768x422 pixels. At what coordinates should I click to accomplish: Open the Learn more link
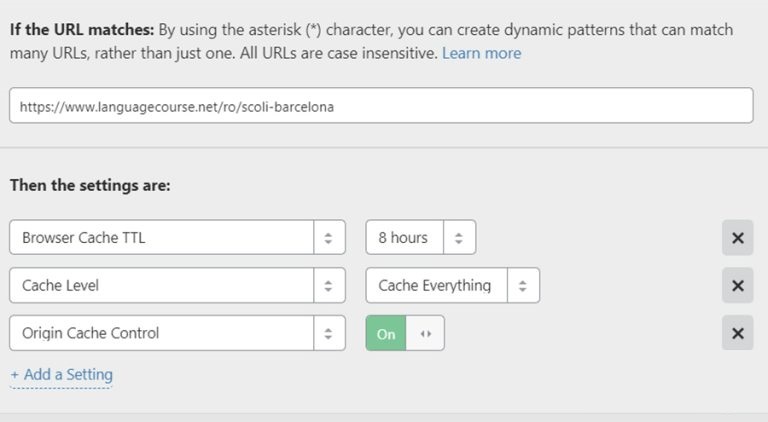pos(481,53)
